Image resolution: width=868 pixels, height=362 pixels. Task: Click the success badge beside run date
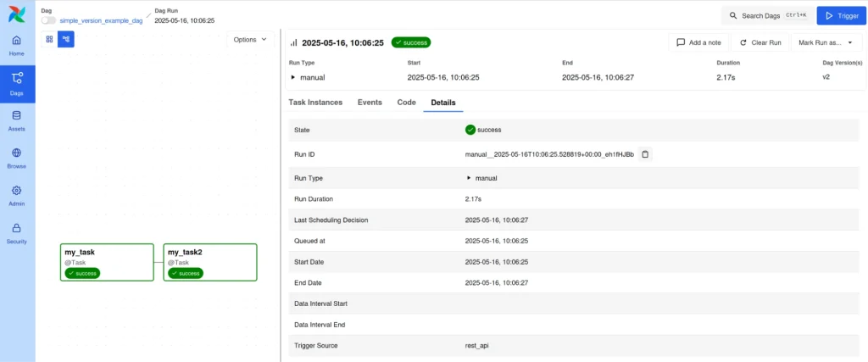411,42
